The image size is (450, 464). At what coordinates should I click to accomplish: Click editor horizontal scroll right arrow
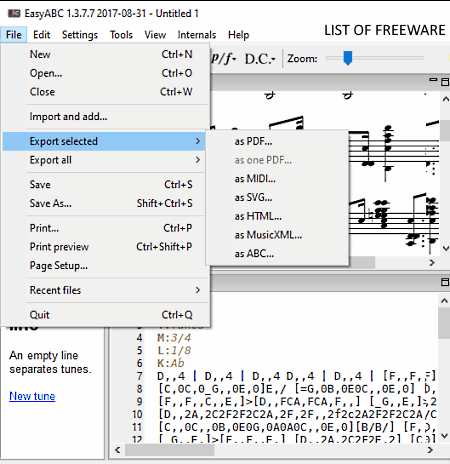pos(430,450)
